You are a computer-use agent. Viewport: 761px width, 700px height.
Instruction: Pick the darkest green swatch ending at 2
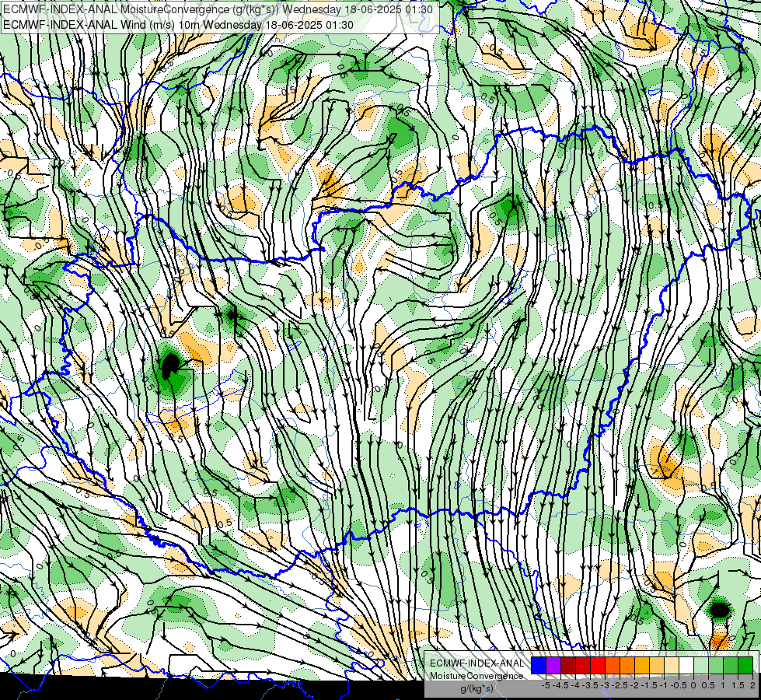(x=745, y=666)
